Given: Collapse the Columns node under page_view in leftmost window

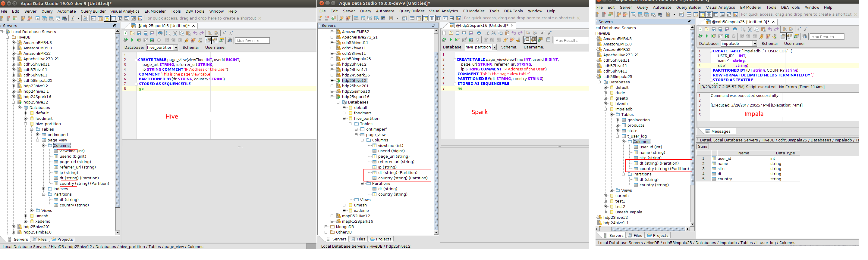Looking at the screenshot, I should click(x=43, y=146).
